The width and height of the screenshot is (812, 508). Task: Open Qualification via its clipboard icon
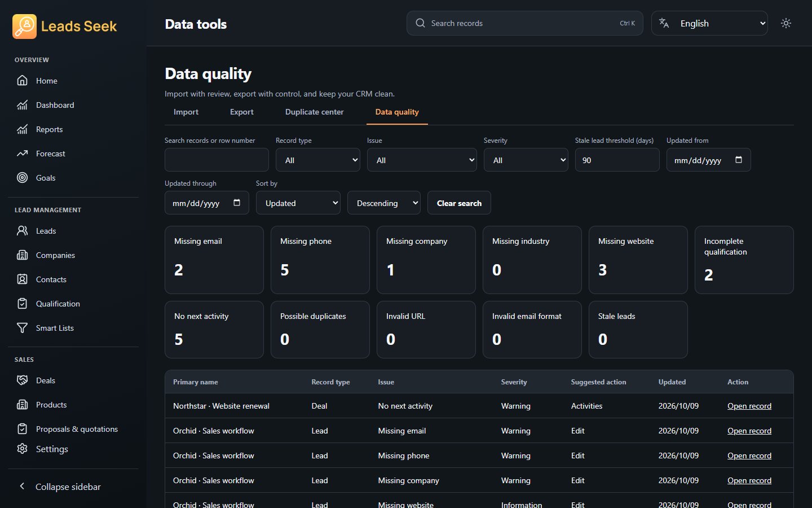pos(22,304)
